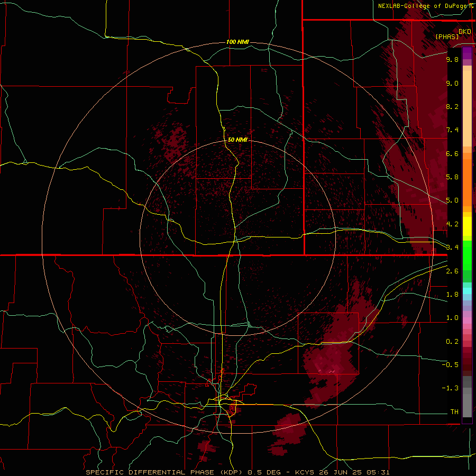Image resolution: width=476 pixels, height=476 pixels.
Task: Click the 5.0 scale value
Action: point(452,200)
